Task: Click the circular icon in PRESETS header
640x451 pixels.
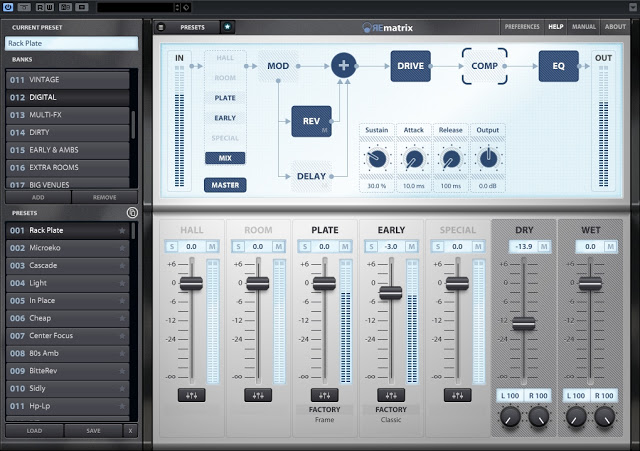Action: (x=131, y=213)
